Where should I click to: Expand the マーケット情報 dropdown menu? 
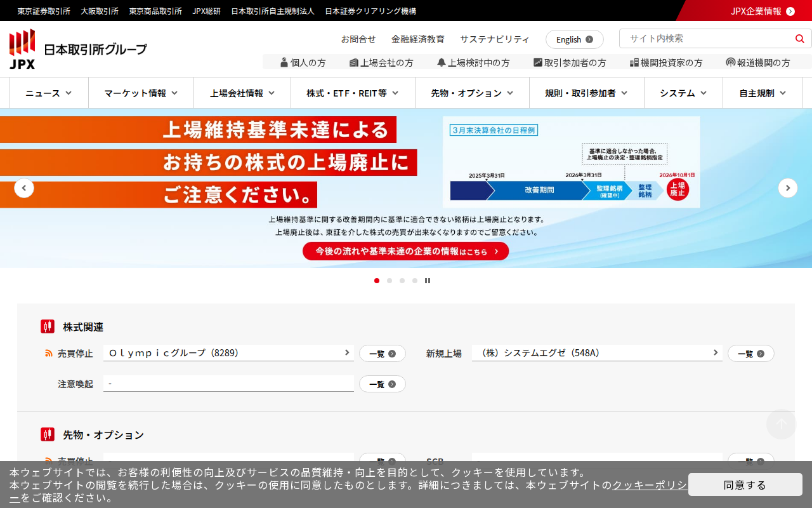141,93
